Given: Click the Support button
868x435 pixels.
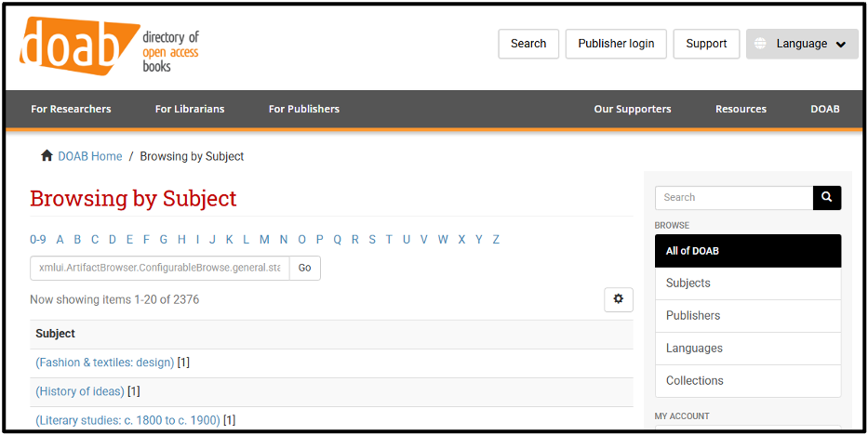Looking at the screenshot, I should (706, 45).
